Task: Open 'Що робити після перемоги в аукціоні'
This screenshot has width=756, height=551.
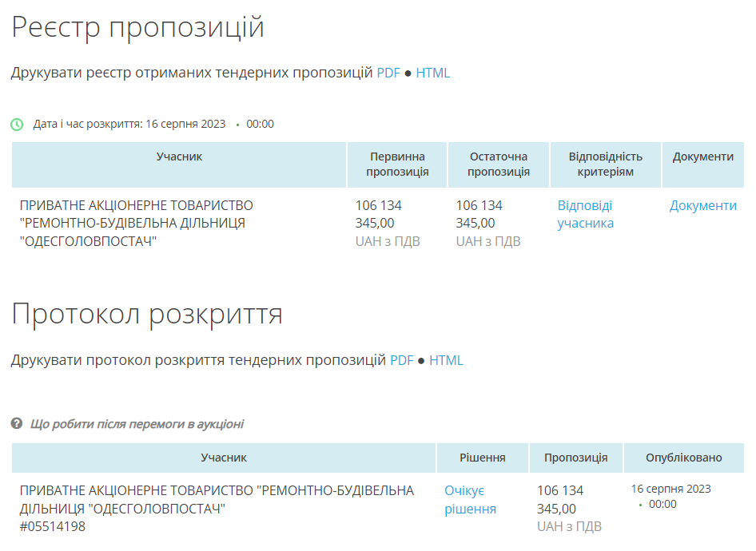Action: coord(137,424)
